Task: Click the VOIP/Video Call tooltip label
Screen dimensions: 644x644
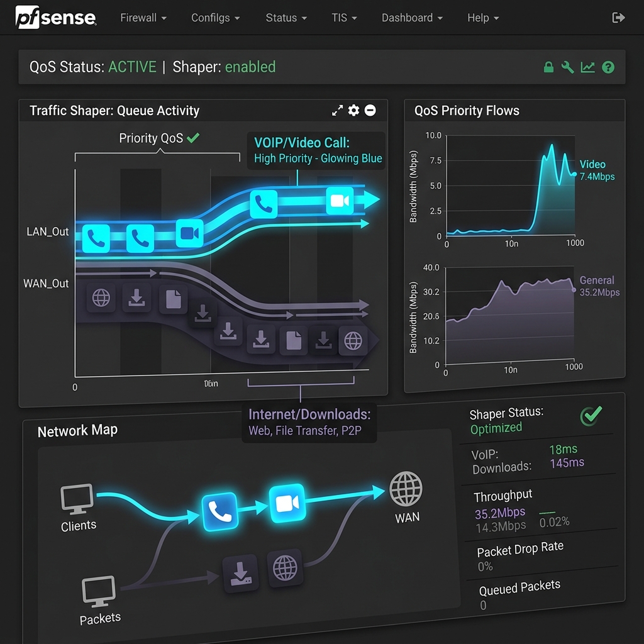Action: pos(316,150)
